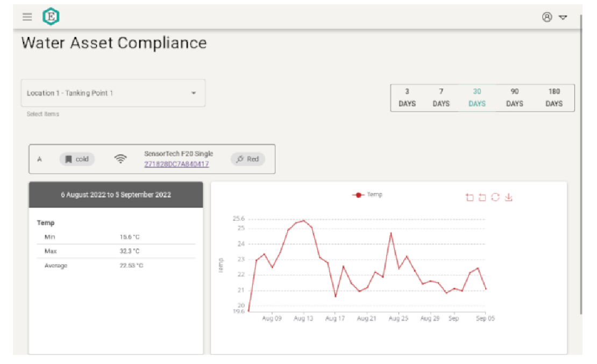This screenshot has height=364, width=597.
Task: Open the Location 1 - Tanking Point 1 dropdown
Action: [113, 92]
